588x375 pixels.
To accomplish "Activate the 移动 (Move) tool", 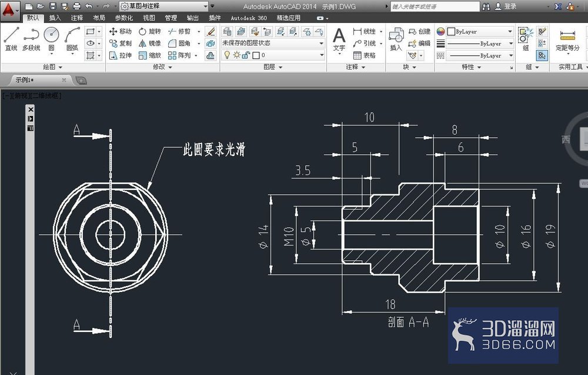I will click(x=121, y=31).
